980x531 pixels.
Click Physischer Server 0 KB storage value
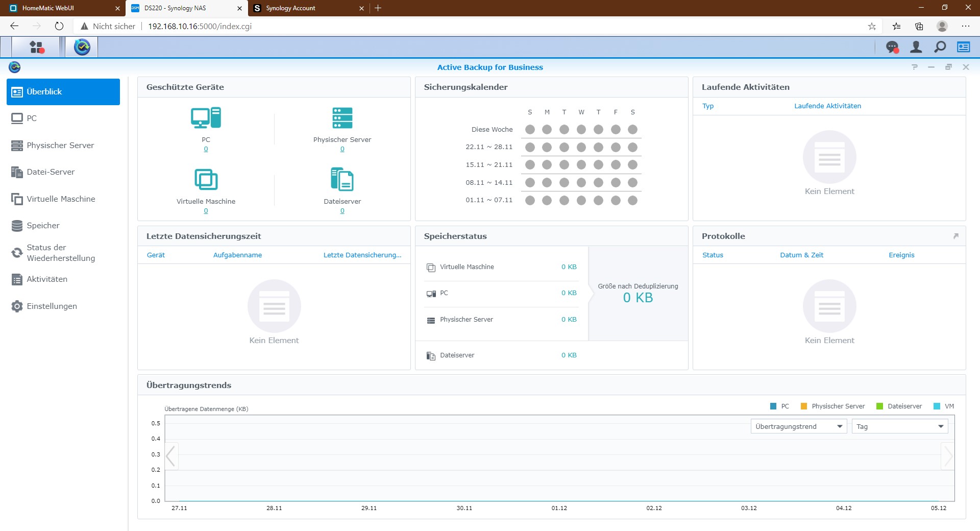569,320
